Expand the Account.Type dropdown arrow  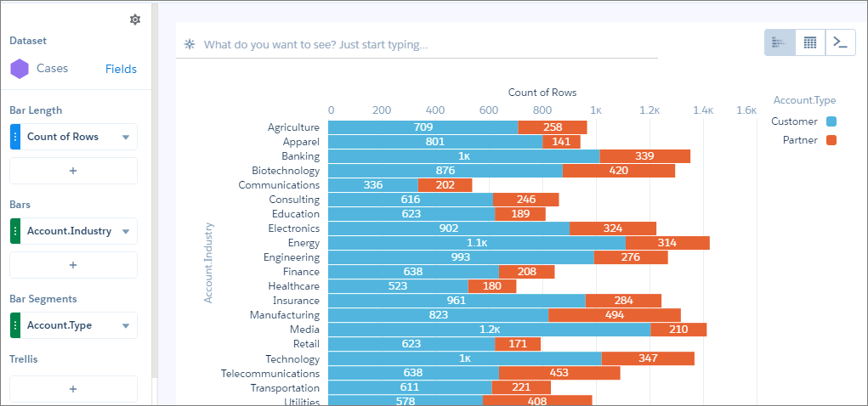[126, 326]
